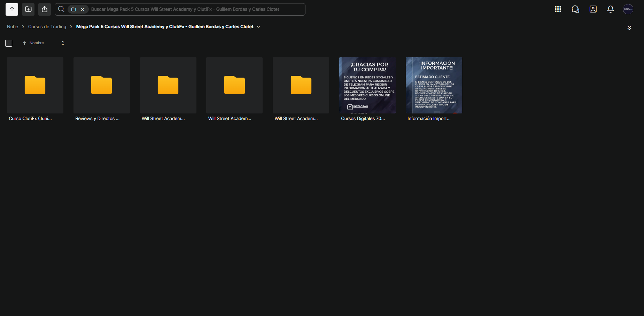Open the account avatar menu
Viewport: 644px width, 316px height.
click(x=628, y=9)
